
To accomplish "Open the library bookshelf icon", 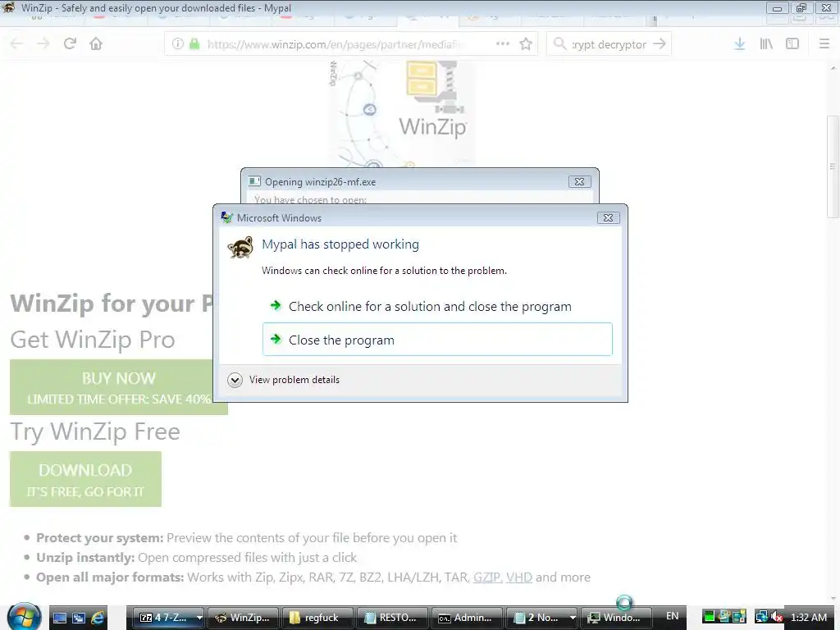I will point(766,44).
